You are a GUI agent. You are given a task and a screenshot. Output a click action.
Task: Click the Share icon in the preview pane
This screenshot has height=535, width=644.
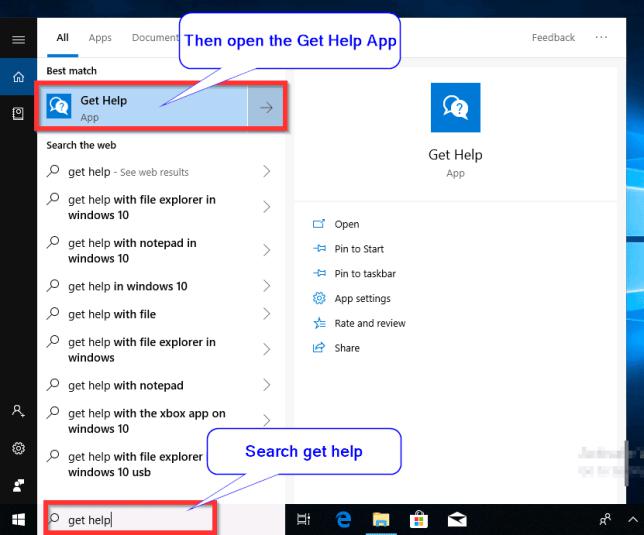tap(319, 348)
